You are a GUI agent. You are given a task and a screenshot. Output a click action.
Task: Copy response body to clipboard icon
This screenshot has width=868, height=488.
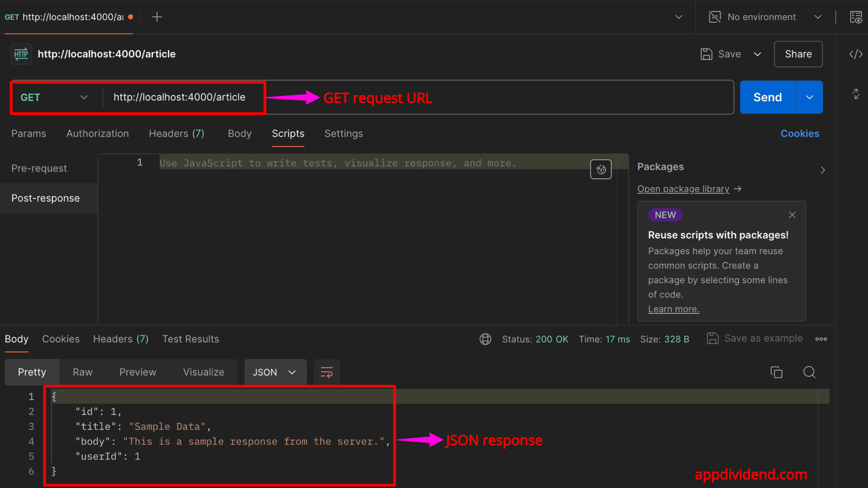point(777,372)
